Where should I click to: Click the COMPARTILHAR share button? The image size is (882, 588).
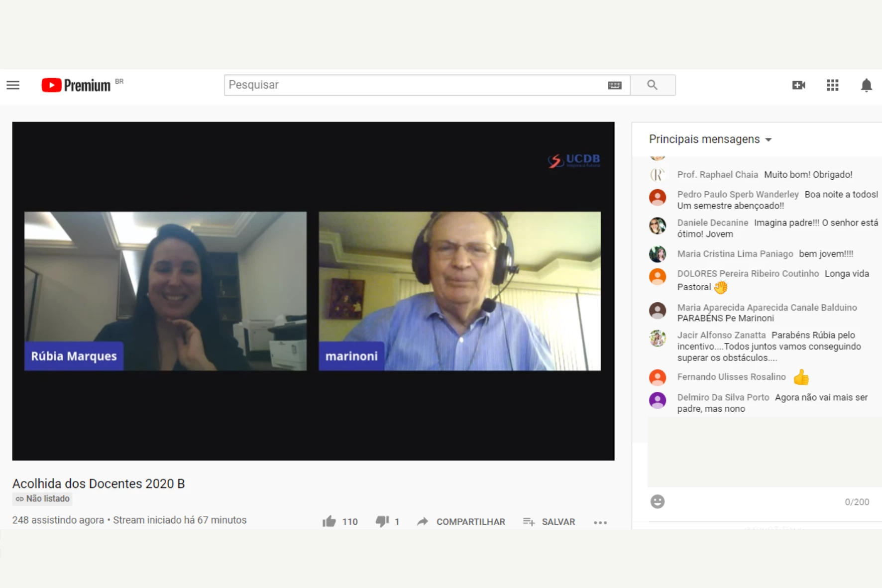tap(461, 521)
